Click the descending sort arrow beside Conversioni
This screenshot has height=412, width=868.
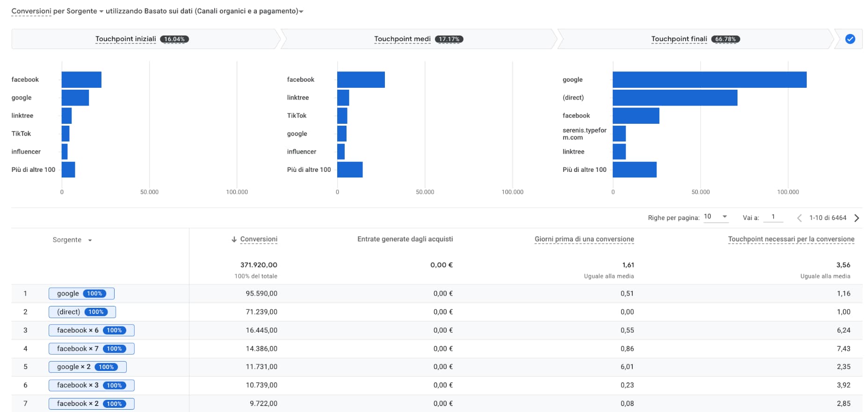[x=234, y=240]
